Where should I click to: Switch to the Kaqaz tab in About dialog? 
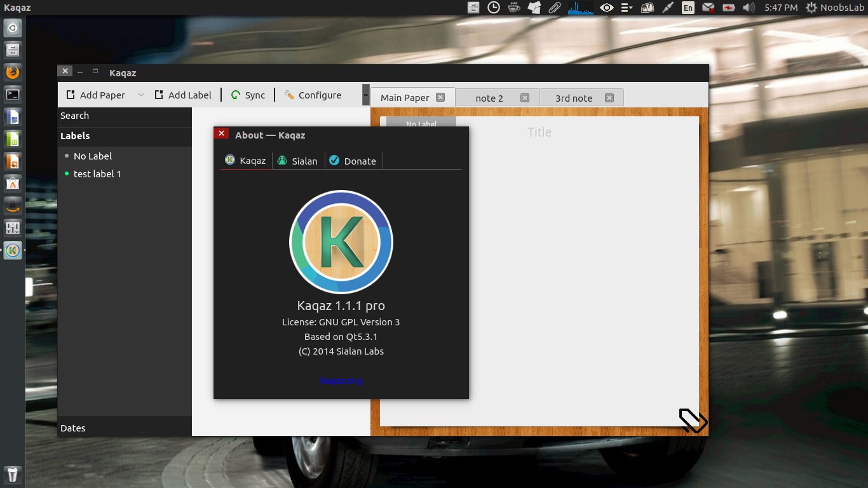[246, 161]
